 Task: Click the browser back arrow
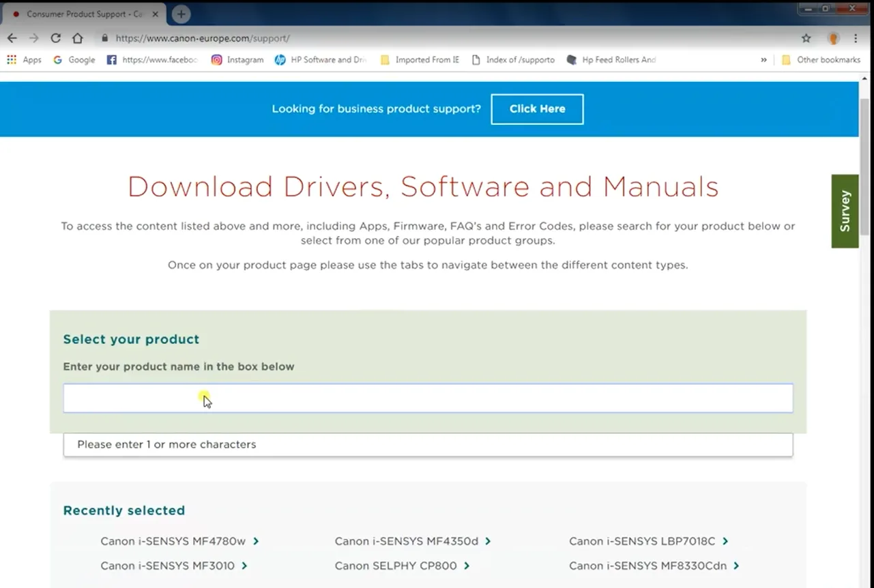12,38
